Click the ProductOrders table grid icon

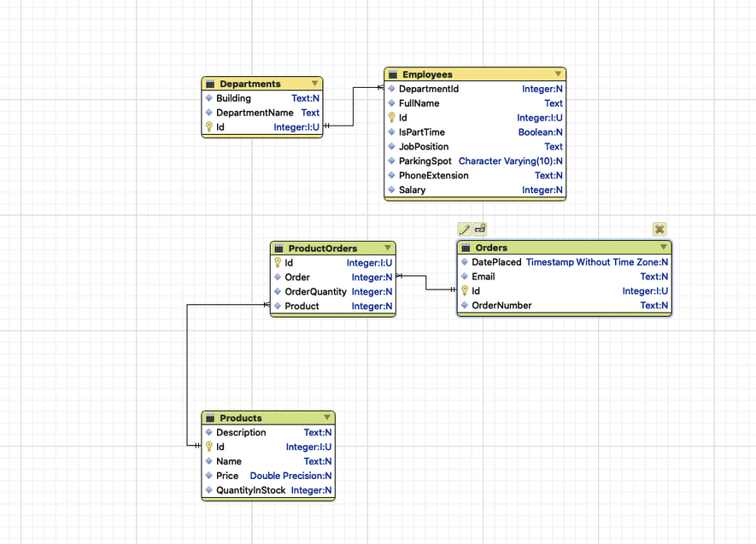[x=278, y=249]
